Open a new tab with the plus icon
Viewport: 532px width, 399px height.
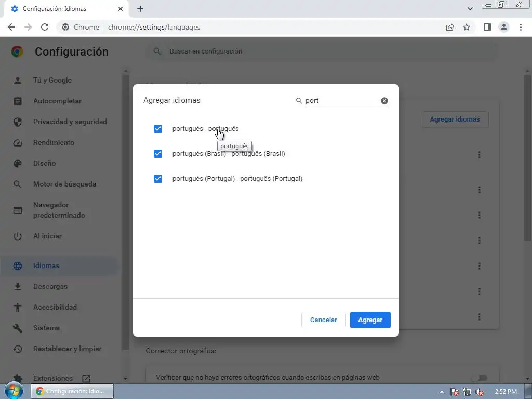point(140,9)
